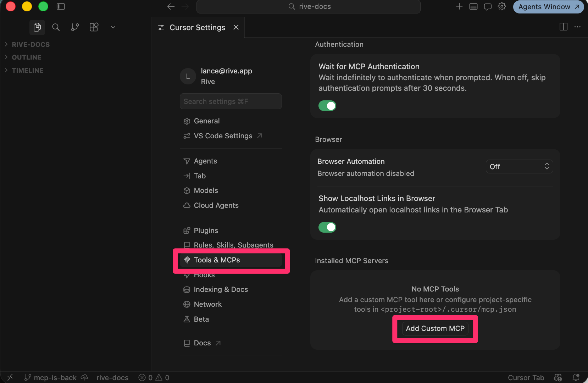The image size is (588, 383).
Task: Switch branch mcp-is-back in status bar
Action: pos(50,378)
